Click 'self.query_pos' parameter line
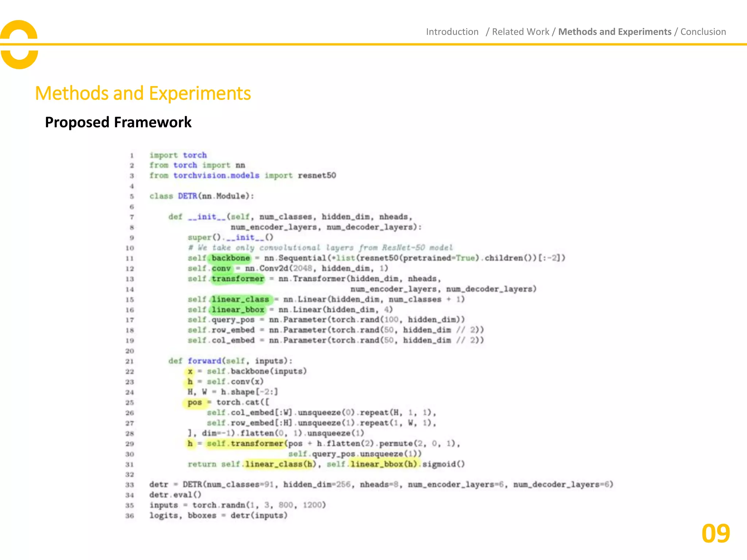 pos(326,320)
